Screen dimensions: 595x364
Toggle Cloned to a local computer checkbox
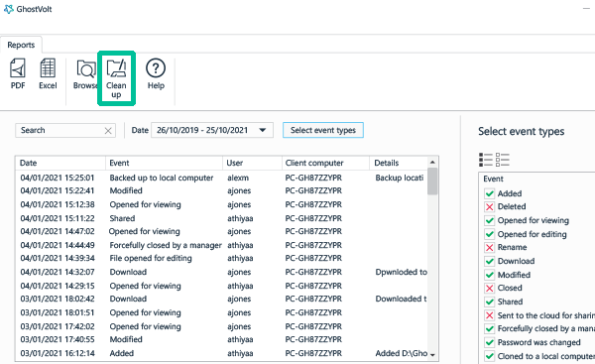pos(489,356)
